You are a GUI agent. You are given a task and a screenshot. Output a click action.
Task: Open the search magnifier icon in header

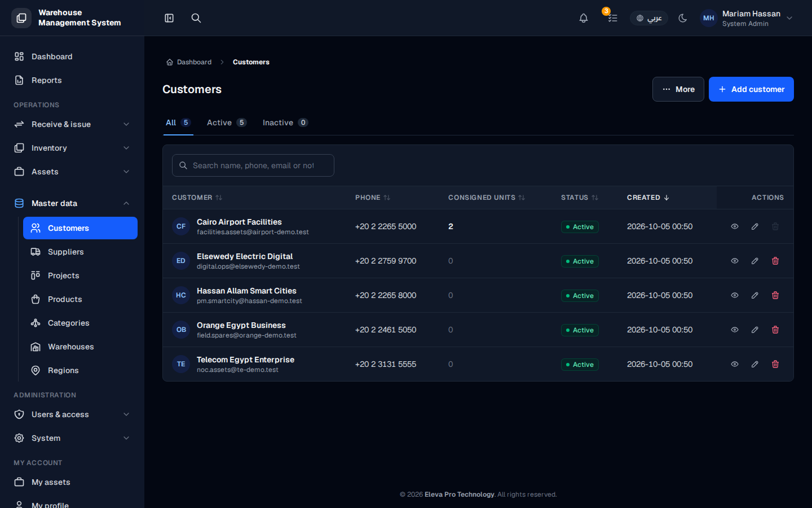pyautogui.click(x=196, y=18)
